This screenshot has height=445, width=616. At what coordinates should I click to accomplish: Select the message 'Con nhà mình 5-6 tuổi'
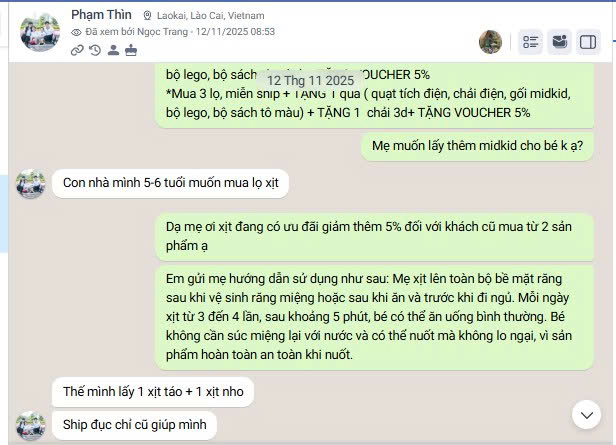[x=170, y=183]
